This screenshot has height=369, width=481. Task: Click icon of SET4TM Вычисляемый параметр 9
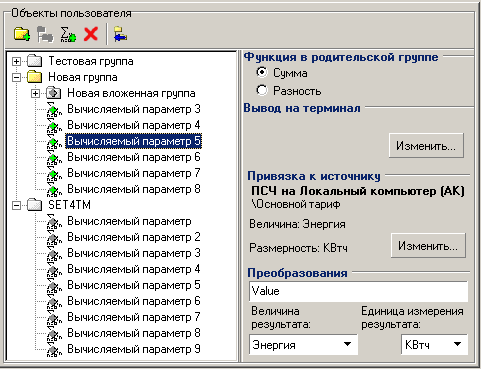click(x=54, y=350)
